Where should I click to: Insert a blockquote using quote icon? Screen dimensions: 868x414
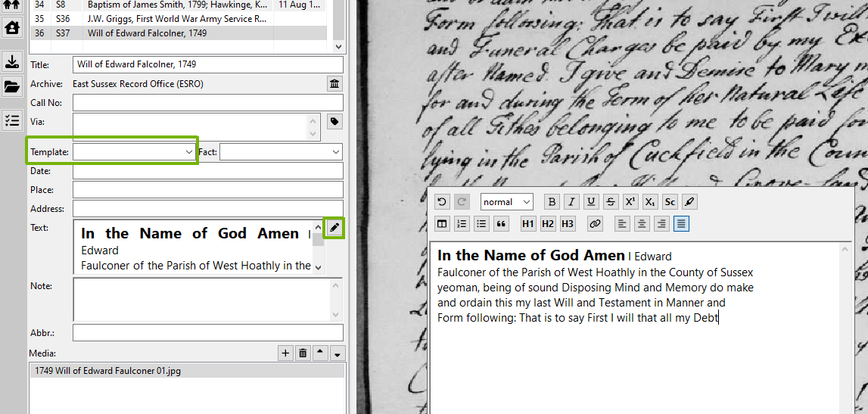(501, 223)
